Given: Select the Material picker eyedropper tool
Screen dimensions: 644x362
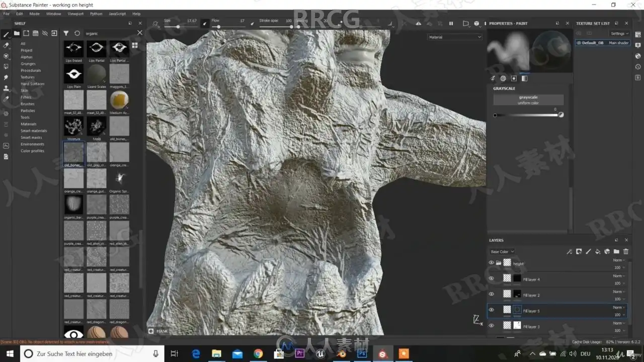Looking at the screenshot, I should (x=6, y=99).
